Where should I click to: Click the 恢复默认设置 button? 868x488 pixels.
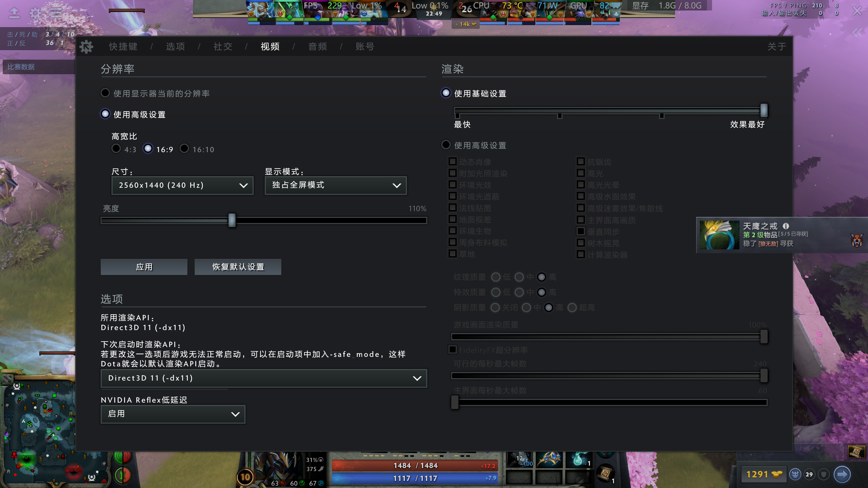(x=238, y=267)
